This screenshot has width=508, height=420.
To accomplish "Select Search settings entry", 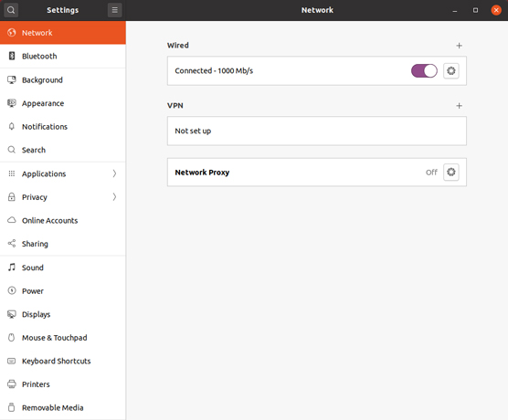I will (63, 150).
